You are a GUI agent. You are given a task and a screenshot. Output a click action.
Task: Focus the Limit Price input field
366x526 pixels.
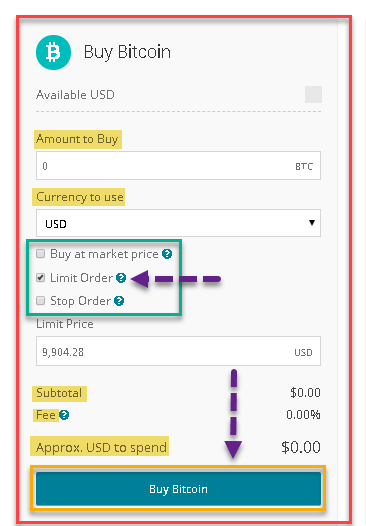(x=178, y=351)
